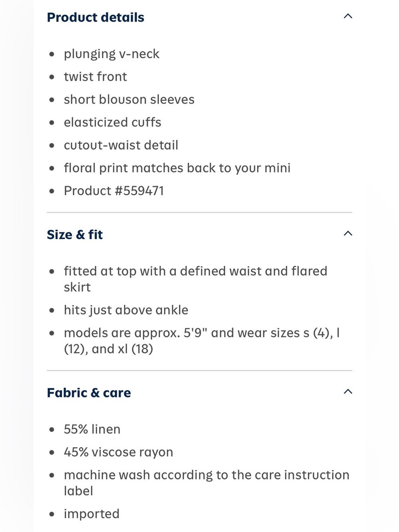The width and height of the screenshot is (399, 532).
Task: Tap the Product details heading
Action: [x=95, y=17]
